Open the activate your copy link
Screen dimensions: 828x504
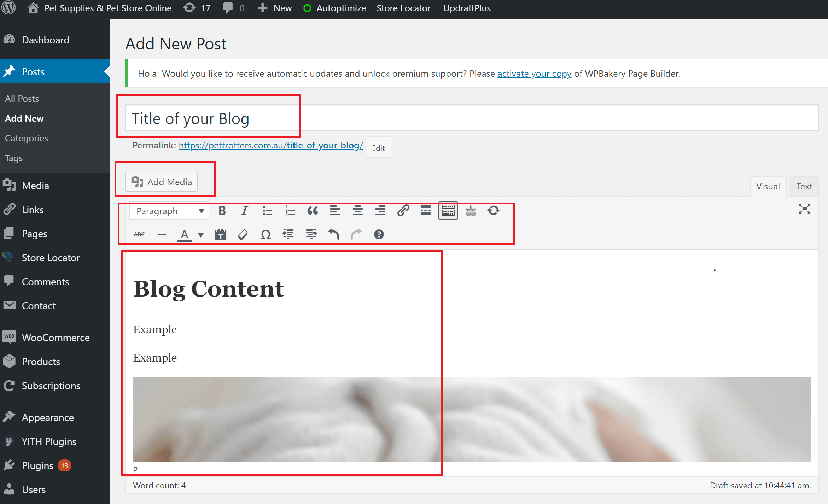[534, 74]
